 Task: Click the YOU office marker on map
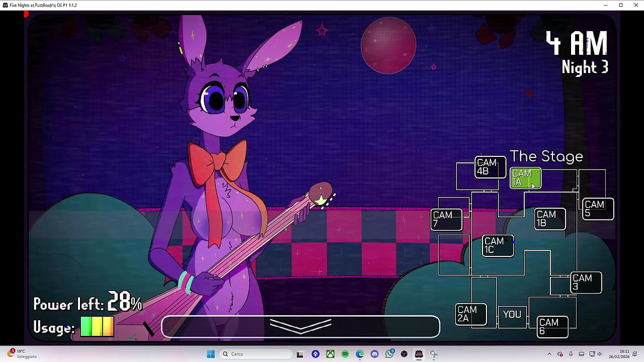pyautogui.click(x=512, y=315)
